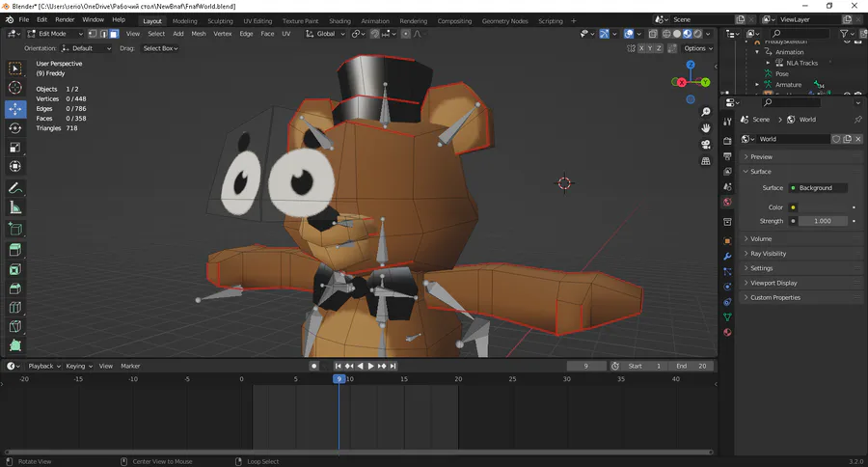Select the Add Cube tool
The image size is (868, 467).
[15, 229]
